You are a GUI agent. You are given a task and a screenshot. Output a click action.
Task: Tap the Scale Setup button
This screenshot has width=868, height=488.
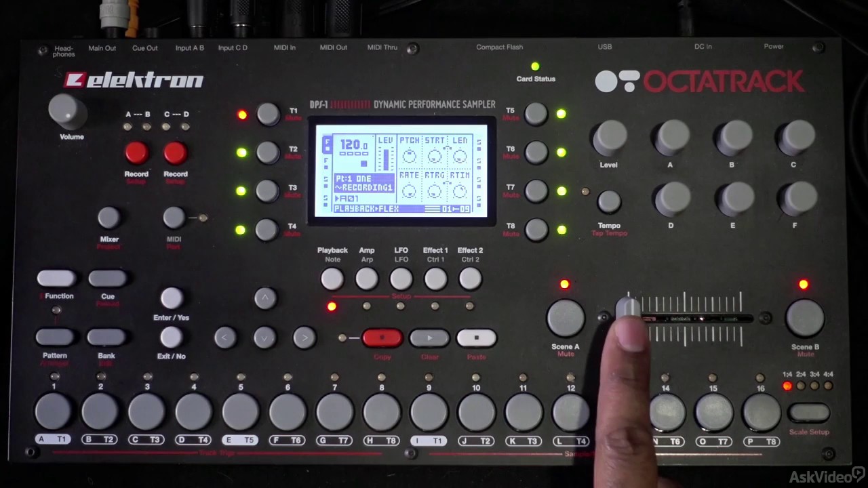coord(809,412)
